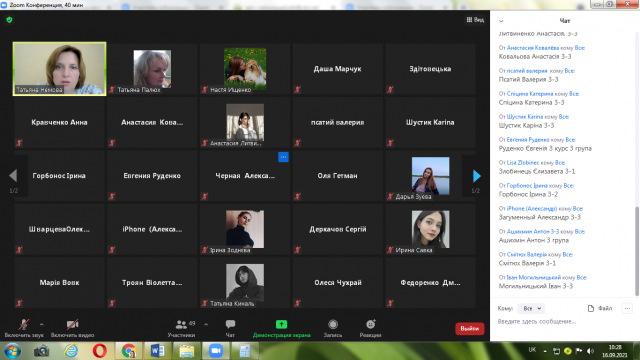Open Windows Start button
The image size is (640, 360).
pos(12,351)
